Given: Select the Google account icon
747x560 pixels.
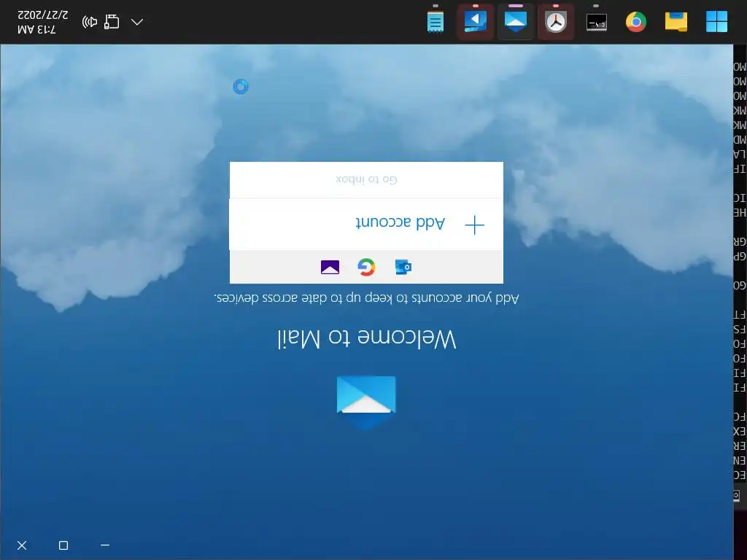Looking at the screenshot, I should (x=366, y=267).
